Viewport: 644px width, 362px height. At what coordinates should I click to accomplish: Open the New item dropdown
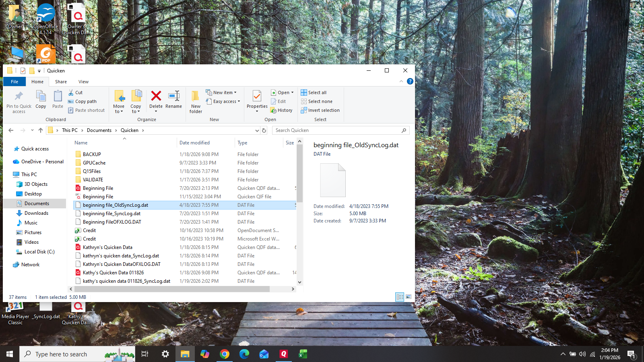(x=221, y=93)
